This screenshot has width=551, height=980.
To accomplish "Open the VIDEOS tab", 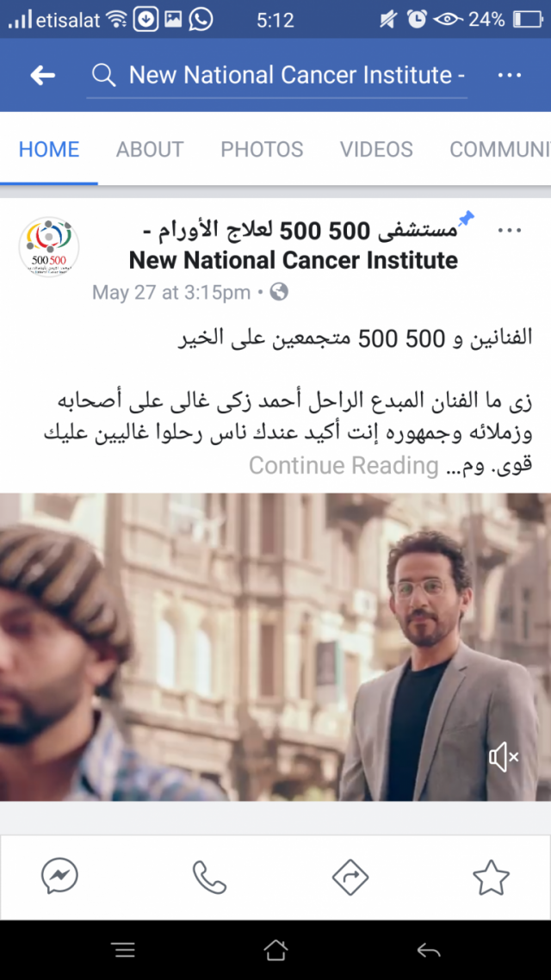I will point(376,149).
